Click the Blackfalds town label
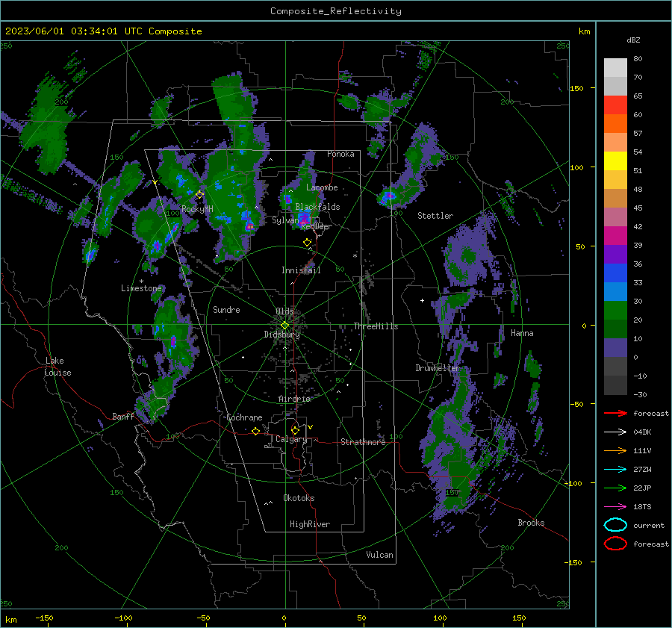672x628 pixels. point(317,207)
